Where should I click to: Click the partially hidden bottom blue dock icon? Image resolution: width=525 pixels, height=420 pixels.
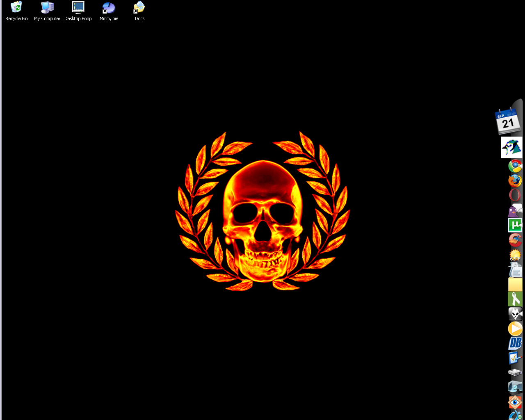tap(515, 415)
